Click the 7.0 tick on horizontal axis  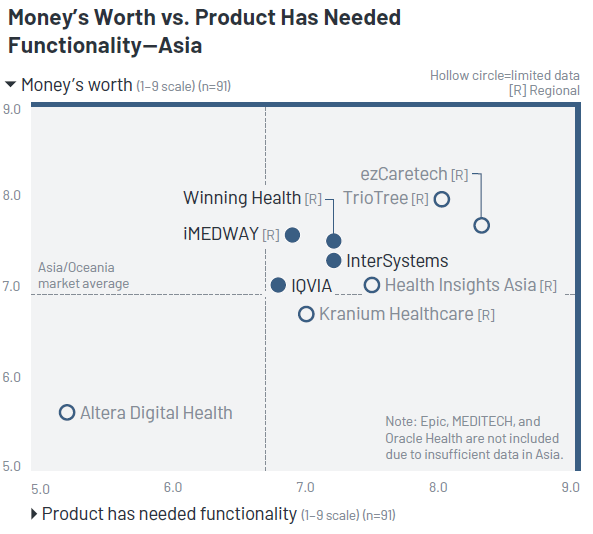(305, 487)
